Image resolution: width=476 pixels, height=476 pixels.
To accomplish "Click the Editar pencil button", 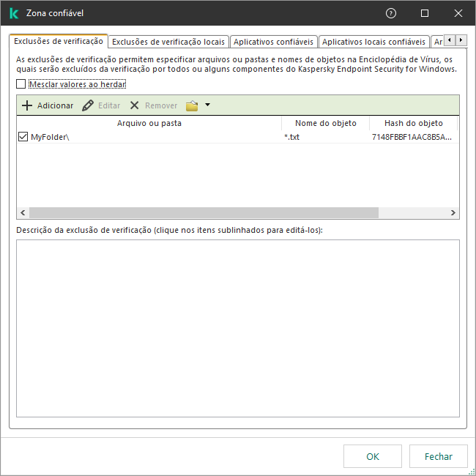I will 101,105.
